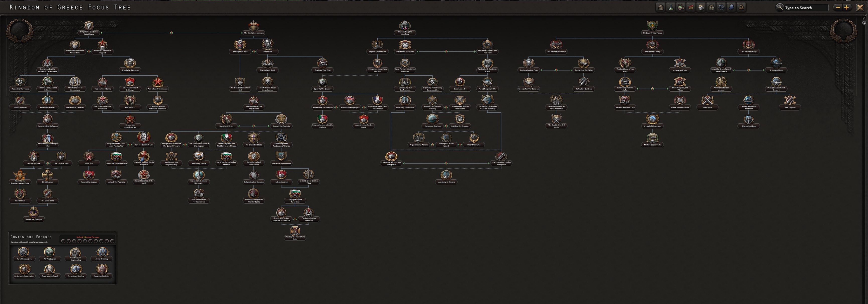Click the plus button to zoom in
The image size is (868, 304).
click(x=846, y=8)
